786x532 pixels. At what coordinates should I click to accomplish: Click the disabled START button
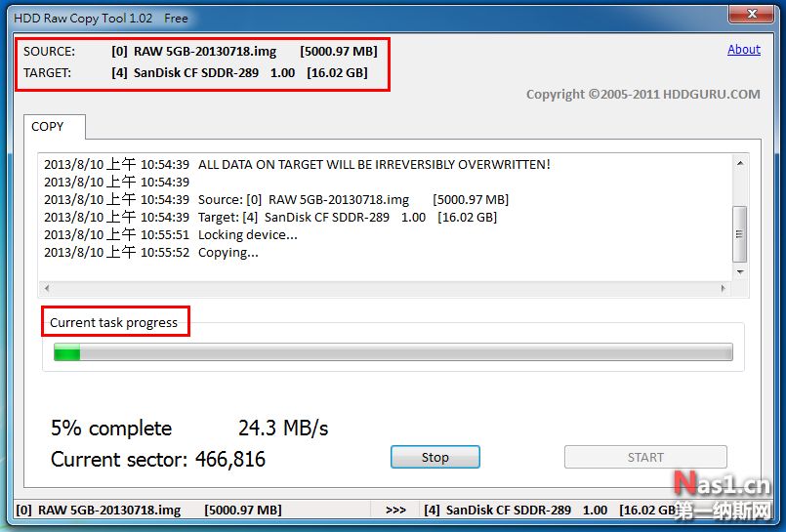point(645,457)
